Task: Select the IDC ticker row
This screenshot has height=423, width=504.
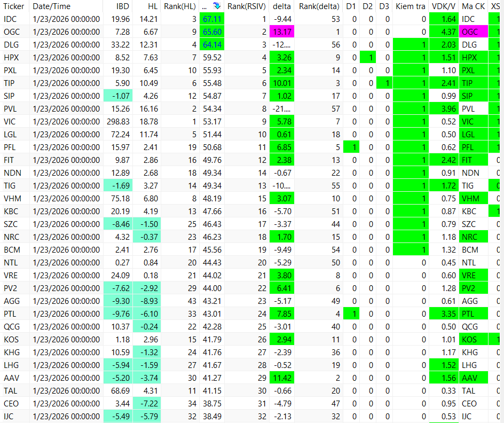Action: pos(252,19)
